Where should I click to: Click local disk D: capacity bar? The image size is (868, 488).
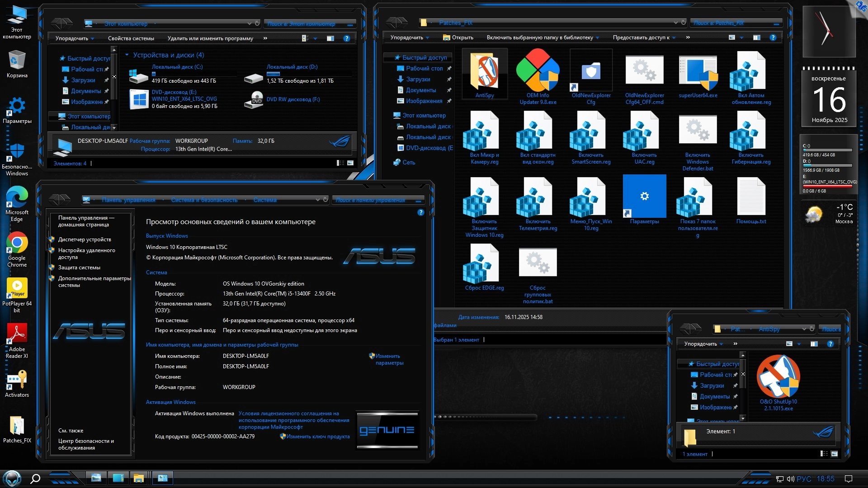tap(274, 74)
